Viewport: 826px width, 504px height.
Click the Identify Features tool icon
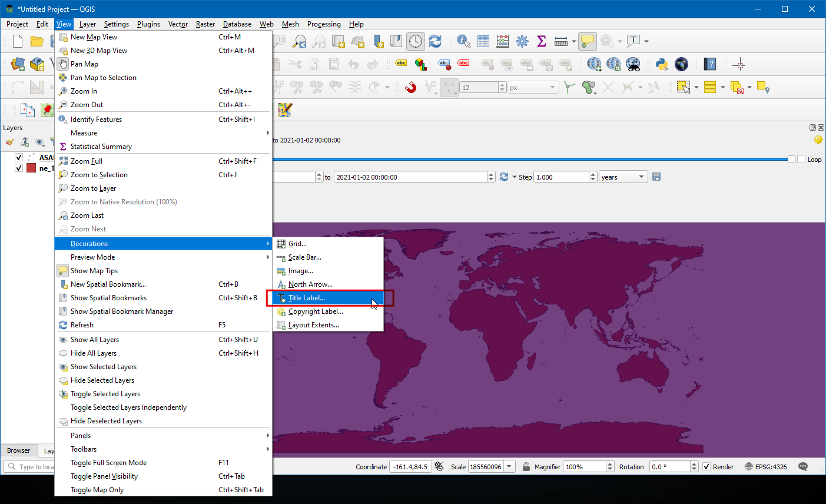464,41
